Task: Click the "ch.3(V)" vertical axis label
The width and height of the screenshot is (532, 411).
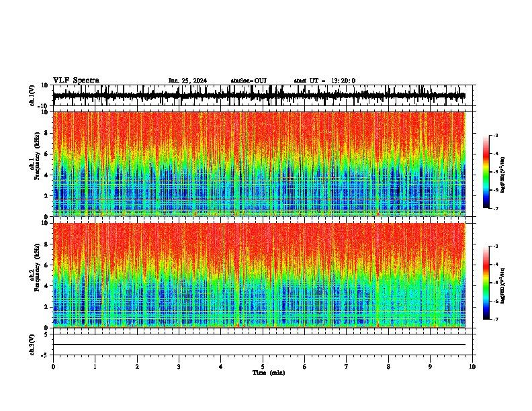Action: tap(32, 345)
